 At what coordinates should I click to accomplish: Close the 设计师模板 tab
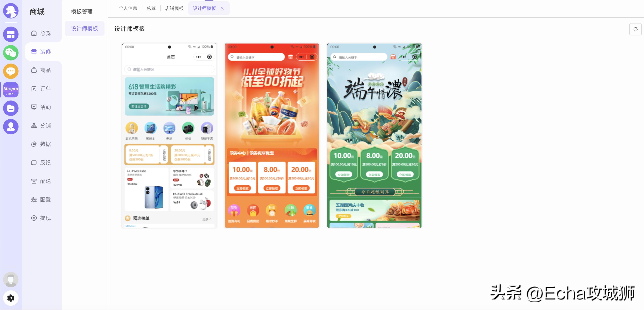click(222, 8)
